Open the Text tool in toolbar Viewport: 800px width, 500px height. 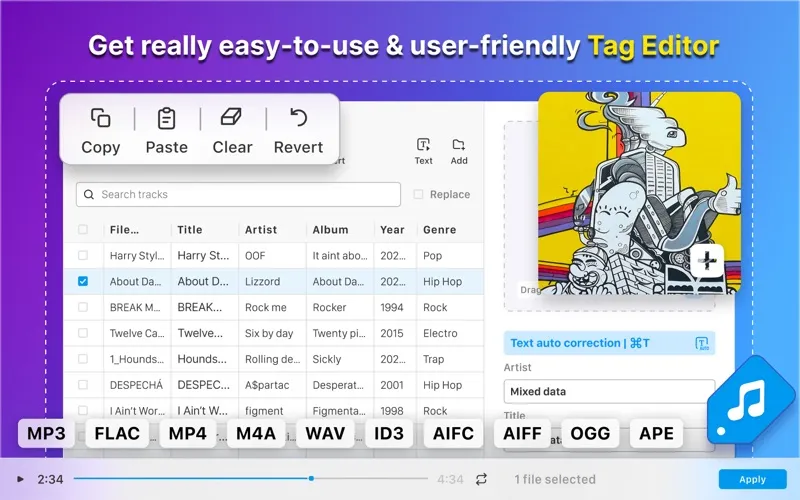coord(423,152)
